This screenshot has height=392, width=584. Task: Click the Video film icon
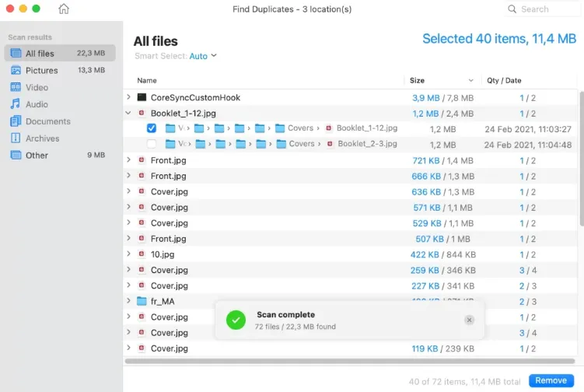pos(16,87)
